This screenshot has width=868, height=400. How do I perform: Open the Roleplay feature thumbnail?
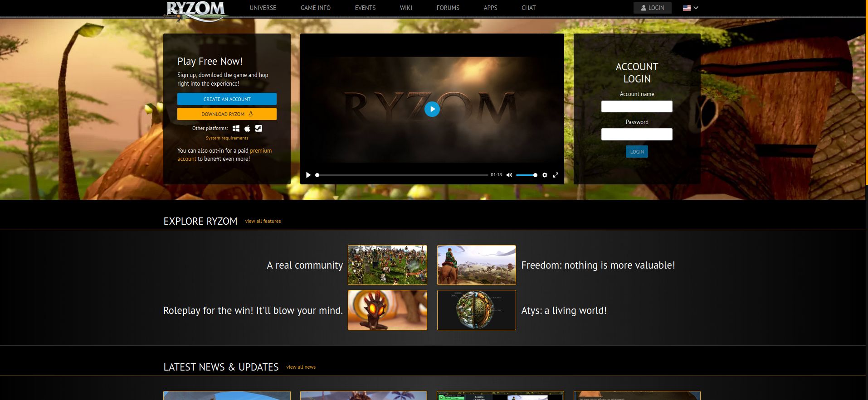pos(387,310)
